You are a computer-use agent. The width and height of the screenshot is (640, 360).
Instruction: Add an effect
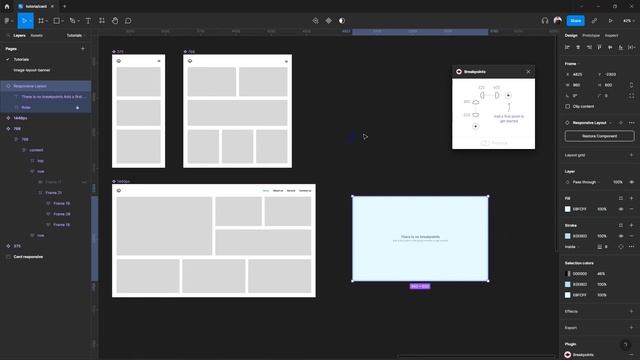[x=631, y=311]
